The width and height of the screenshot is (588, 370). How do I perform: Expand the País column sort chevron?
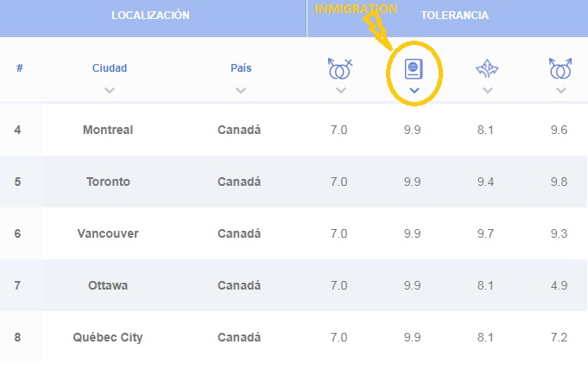point(241,90)
